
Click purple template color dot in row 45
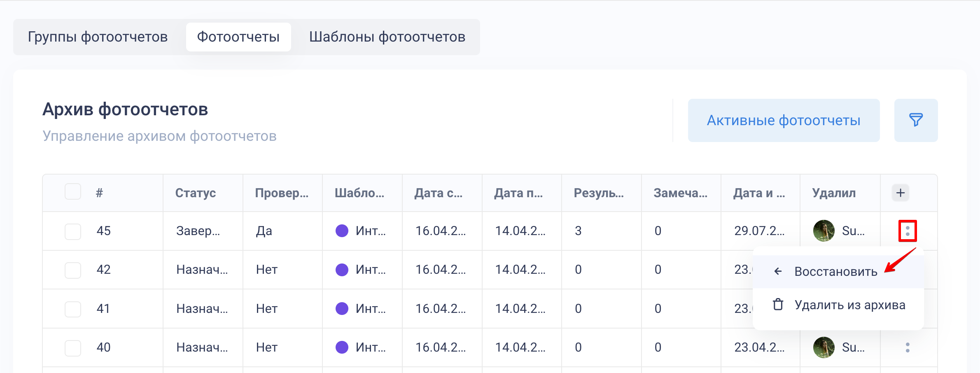(x=342, y=231)
